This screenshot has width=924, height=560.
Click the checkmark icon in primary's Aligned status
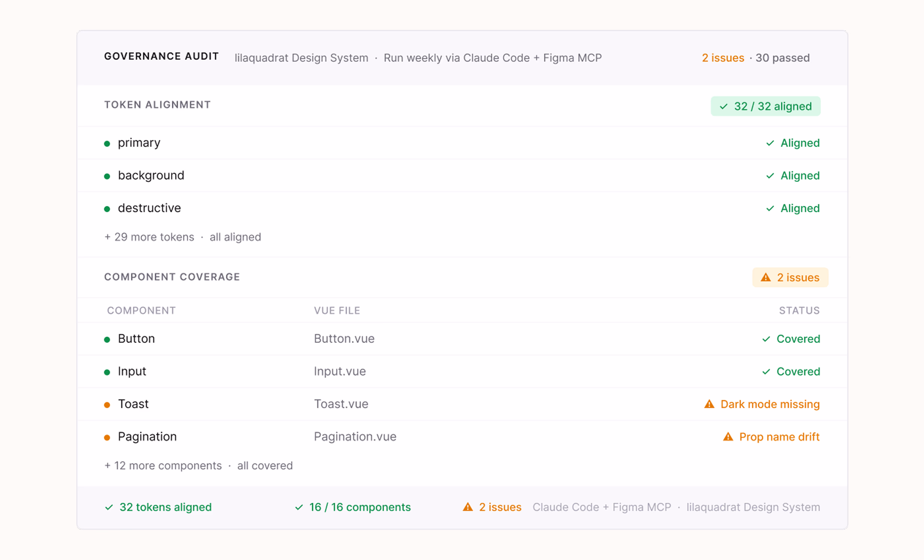click(770, 143)
